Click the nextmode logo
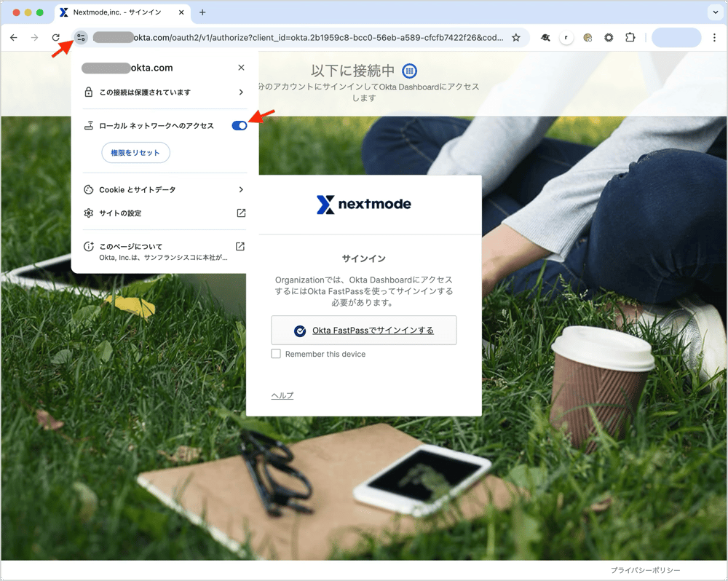Screen dimensions: 728x581 click(363, 205)
